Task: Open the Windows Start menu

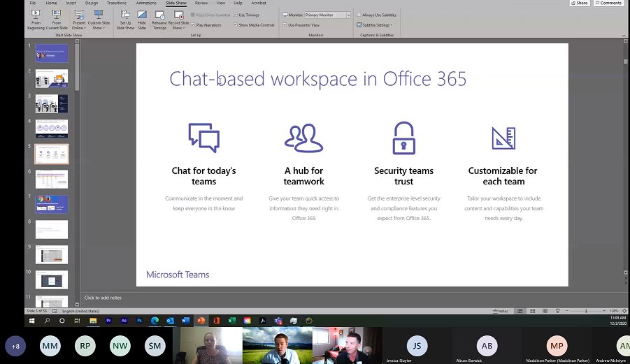Action: (x=31, y=321)
